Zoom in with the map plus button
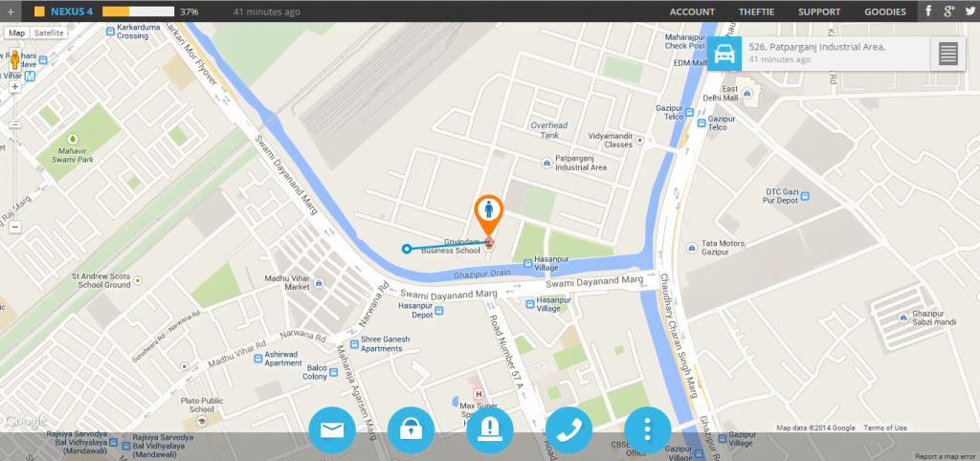 point(15,87)
